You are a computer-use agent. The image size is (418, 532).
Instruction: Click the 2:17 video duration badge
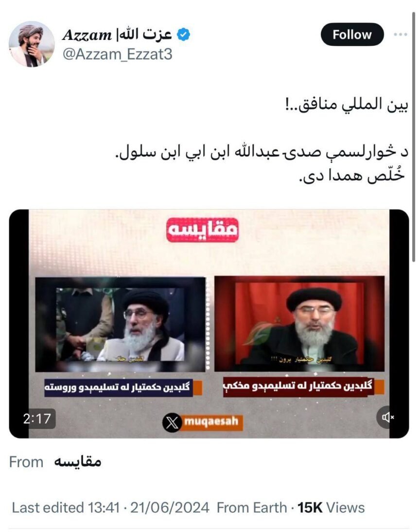(37, 419)
